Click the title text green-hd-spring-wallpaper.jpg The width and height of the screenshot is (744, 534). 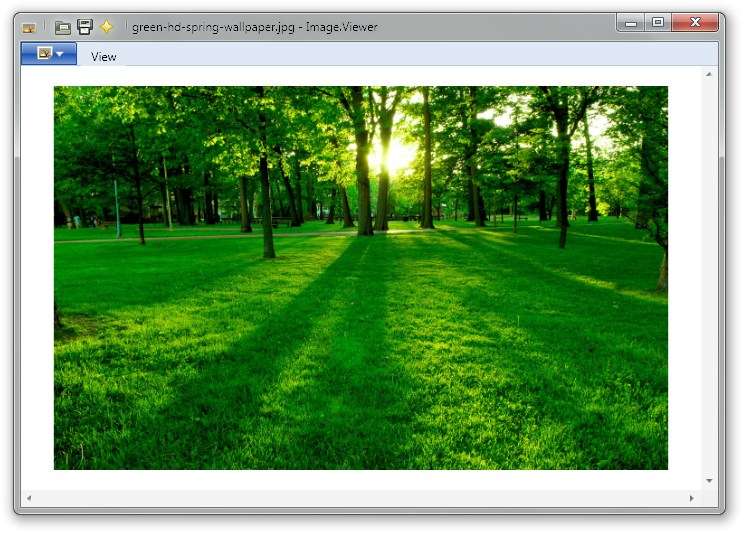pos(214,27)
